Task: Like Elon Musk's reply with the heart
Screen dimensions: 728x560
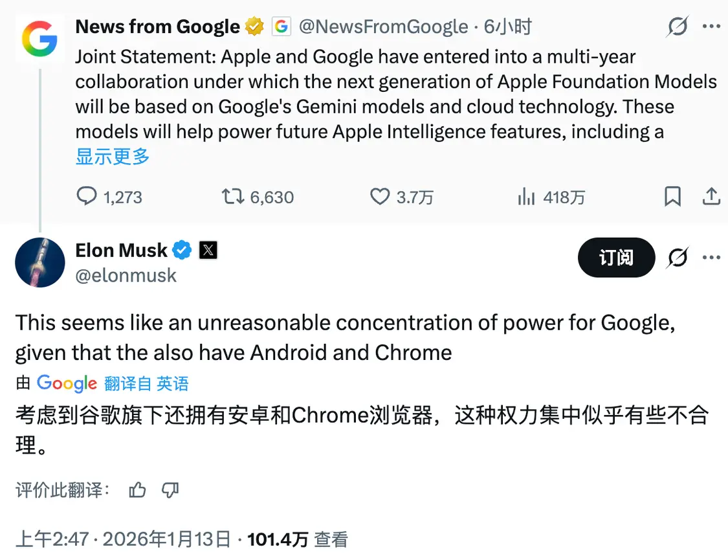Action: coord(380,196)
